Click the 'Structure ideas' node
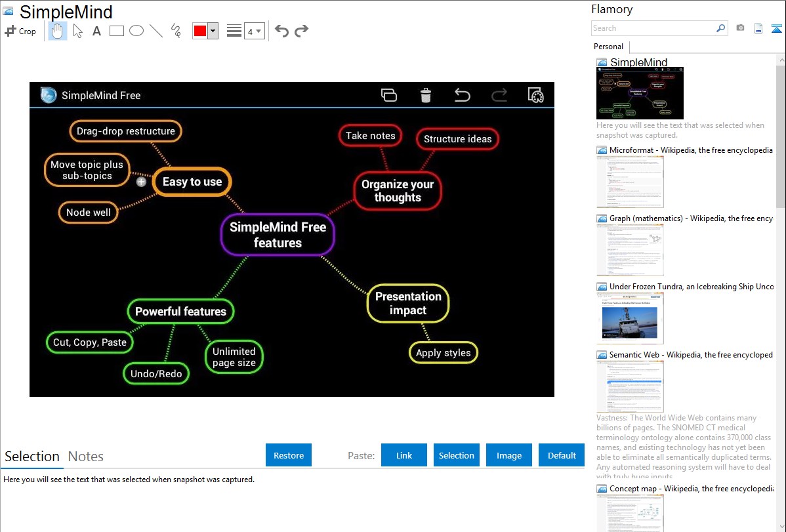Viewport: 786px width, 532px height. pyautogui.click(x=458, y=139)
